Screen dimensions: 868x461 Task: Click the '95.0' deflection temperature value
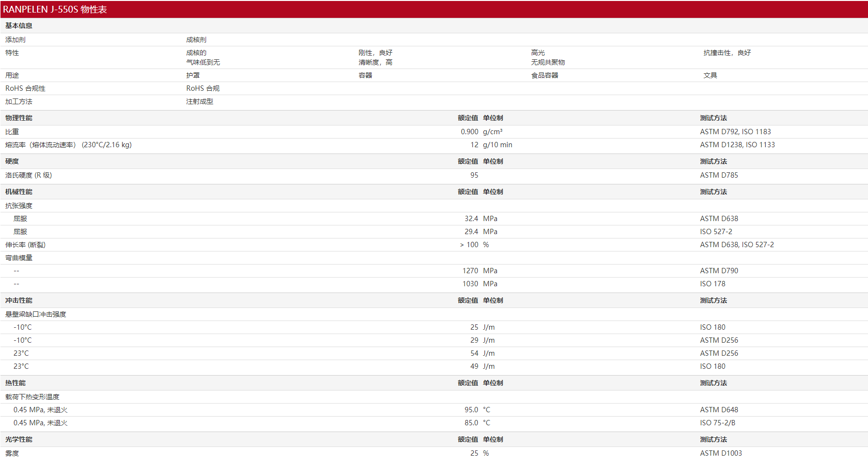click(x=471, y=410)
